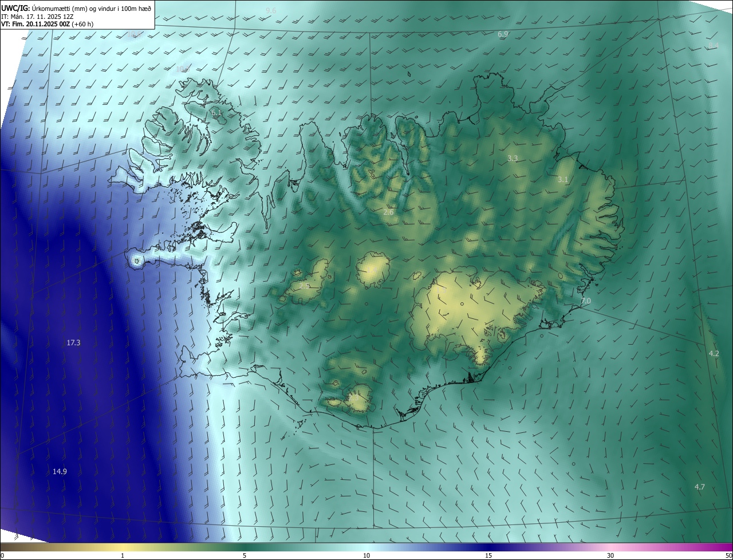Click the 0 tick on the color scale
Viewport: 733px width, 560px height.
point(2,555)
